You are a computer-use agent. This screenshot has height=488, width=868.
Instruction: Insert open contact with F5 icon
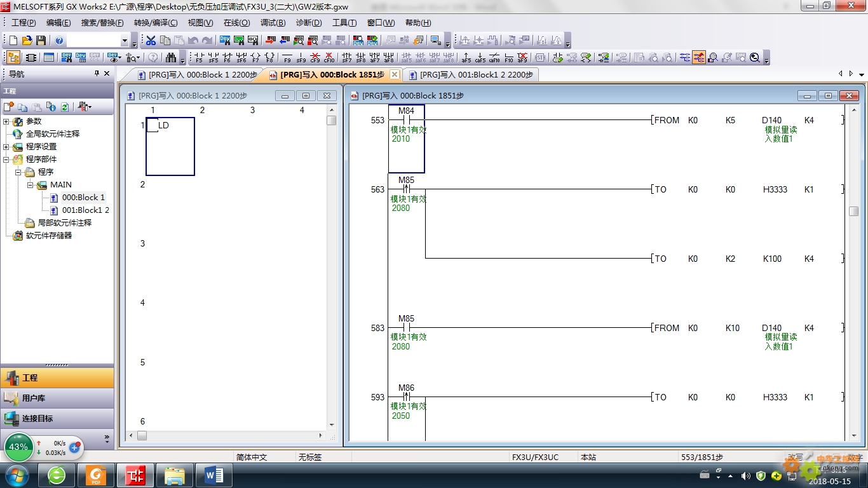coord(198,58)
